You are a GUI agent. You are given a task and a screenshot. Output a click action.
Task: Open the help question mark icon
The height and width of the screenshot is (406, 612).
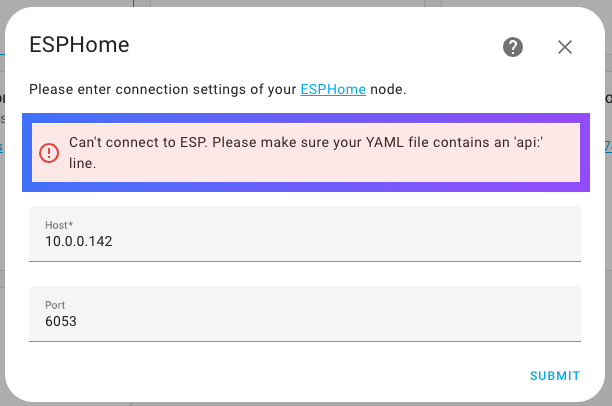512,47
